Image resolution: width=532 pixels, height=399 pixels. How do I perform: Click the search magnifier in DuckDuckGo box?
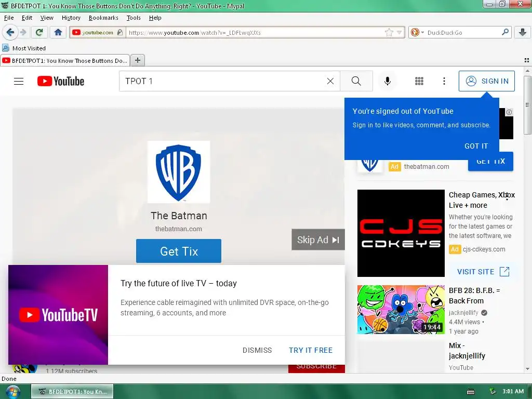(x=505, y=32)
